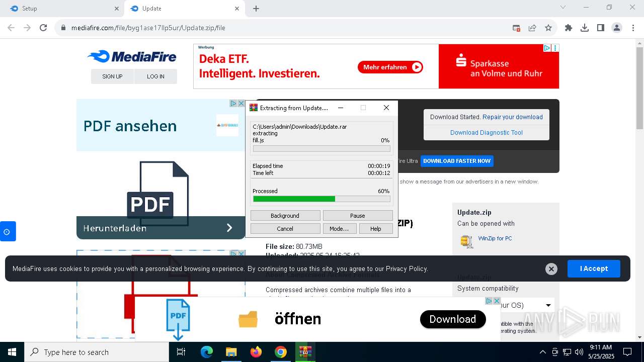The height and width of the screenshot is (362, 644).
Task: Click Repair your download link
Action: pos(513,117)
